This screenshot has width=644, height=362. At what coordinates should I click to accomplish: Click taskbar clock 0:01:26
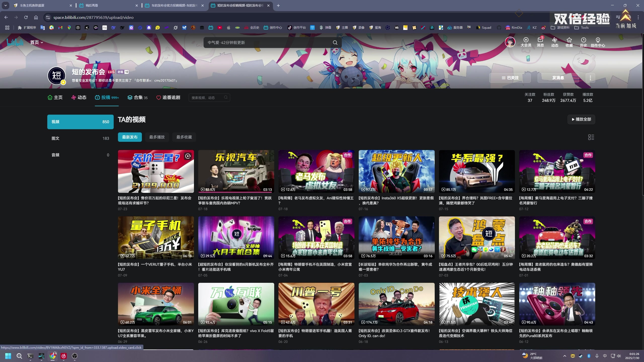[x=632, y=356]
